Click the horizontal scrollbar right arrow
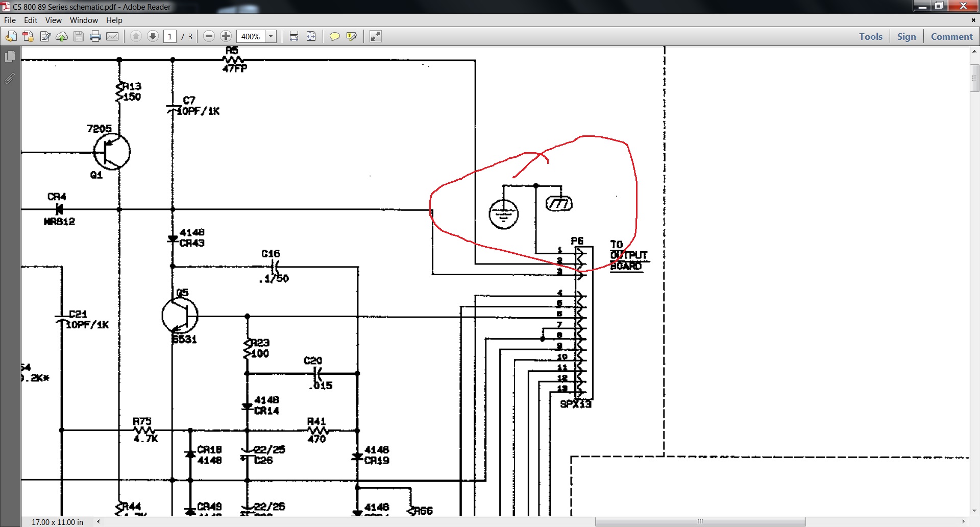Screen dimensions: 980x527 coord(963,521)
